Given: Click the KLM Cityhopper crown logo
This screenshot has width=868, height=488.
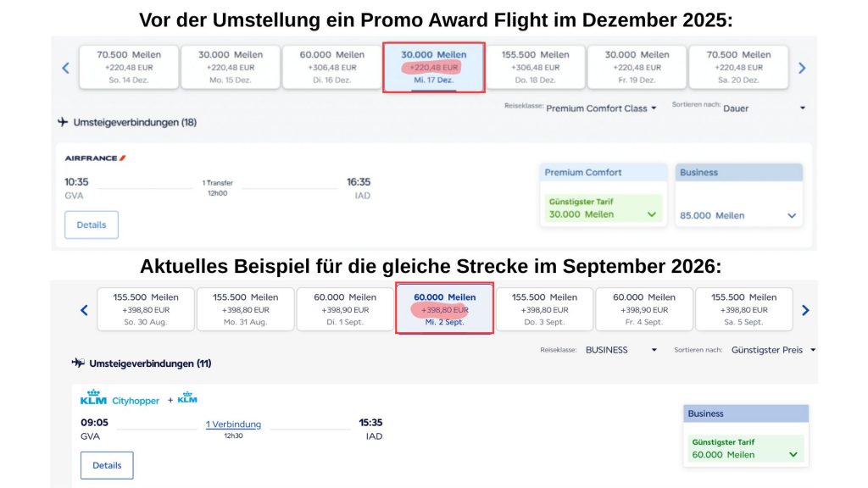Looking at the screenshot, I should pyautogui.click(x=93, y=396).
